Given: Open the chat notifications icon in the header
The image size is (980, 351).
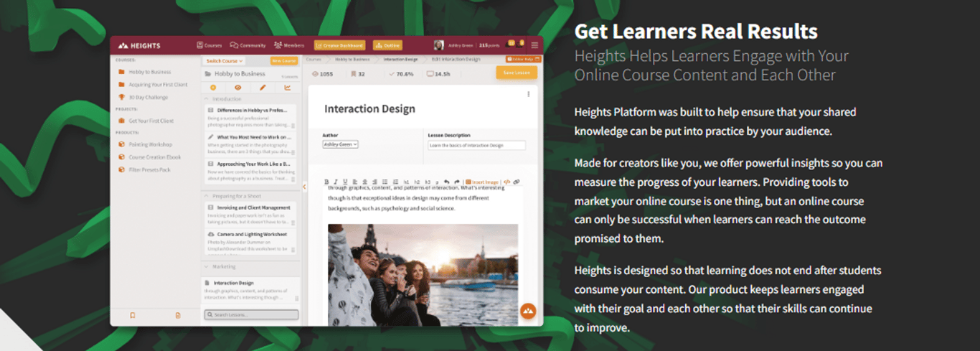Looking at the screenshot, I should click(511, 43).
